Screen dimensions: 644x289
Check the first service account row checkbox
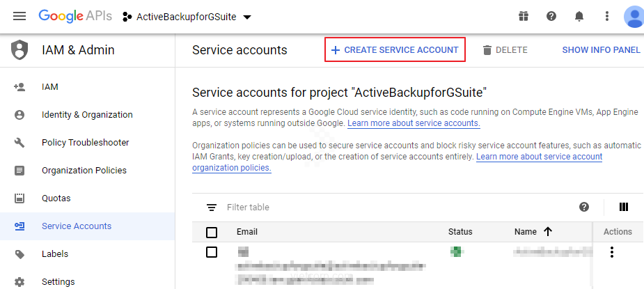coord(212,252)
